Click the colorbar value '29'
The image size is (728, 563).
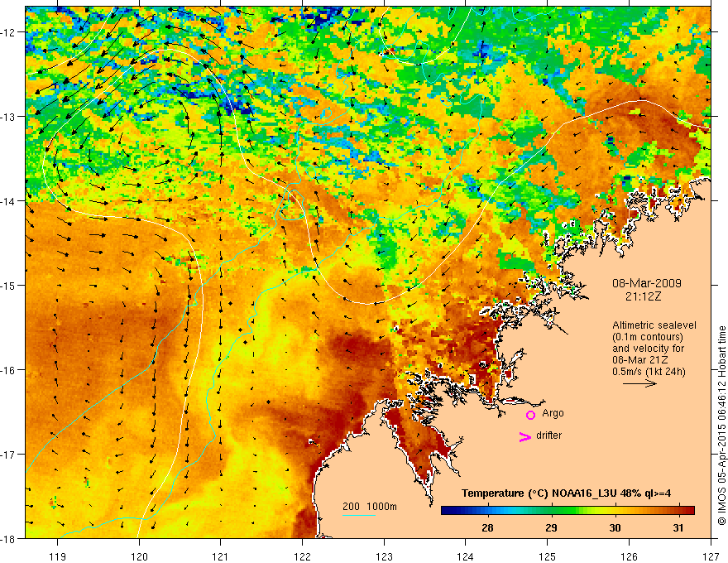[551, 527]
